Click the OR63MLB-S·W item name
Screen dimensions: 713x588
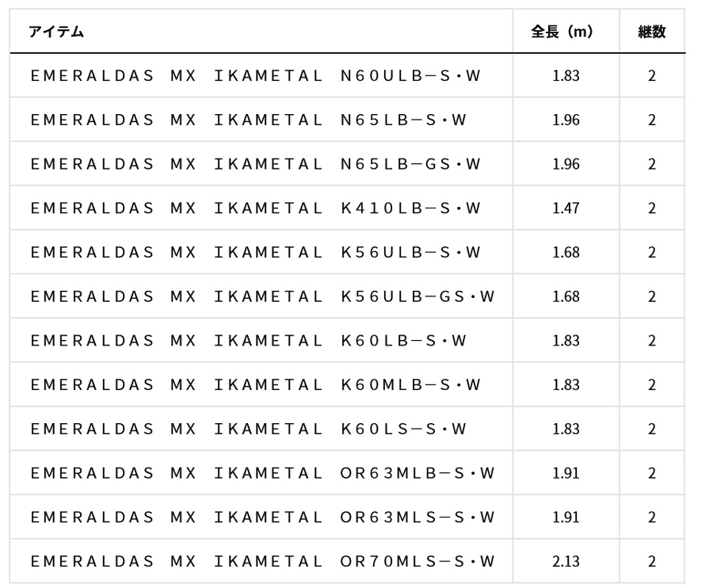[263, 474]
